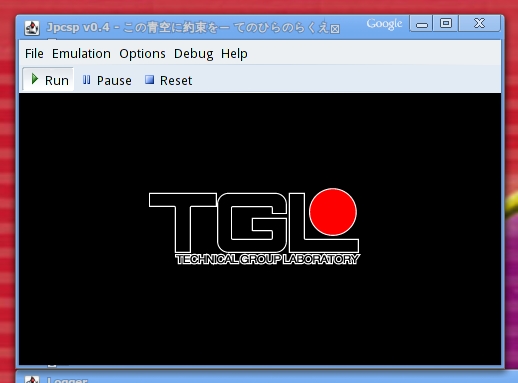
Task: Click the Jpcsp app icon in title bar
Action: [32, 28]
